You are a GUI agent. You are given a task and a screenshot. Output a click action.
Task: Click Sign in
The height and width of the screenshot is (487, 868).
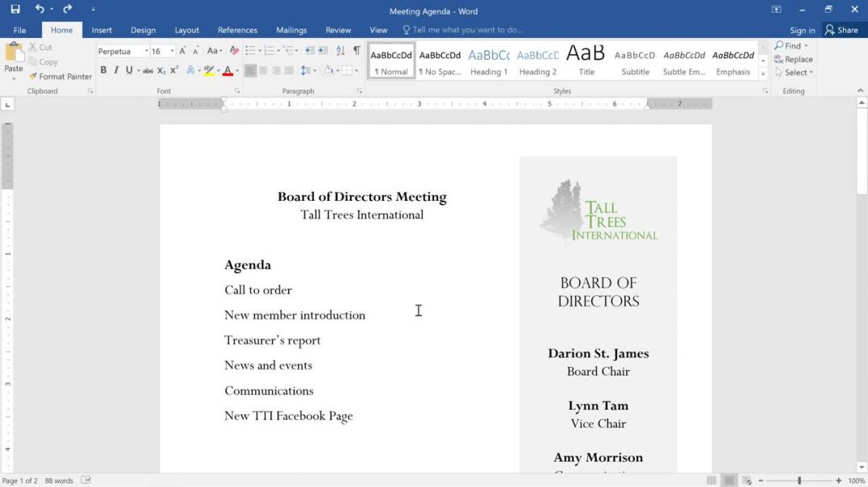802,30
